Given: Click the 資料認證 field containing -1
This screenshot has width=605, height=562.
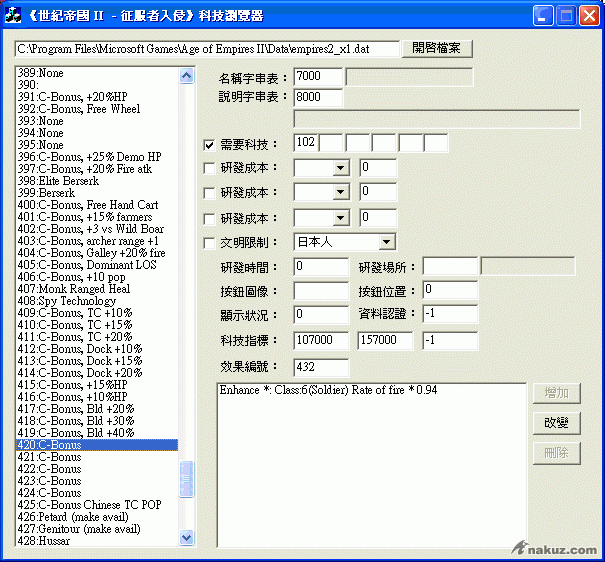Looking at the screenshot, I should click(450, 314).
